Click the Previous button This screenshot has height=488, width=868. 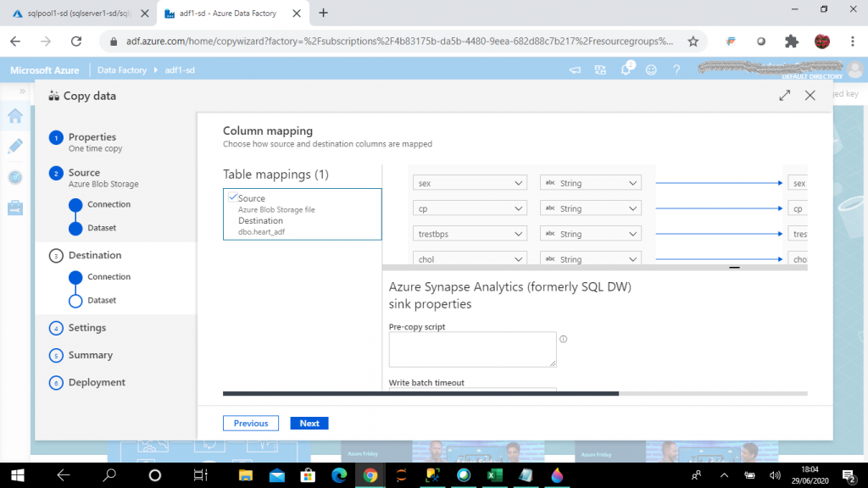[x=251, y=424]
